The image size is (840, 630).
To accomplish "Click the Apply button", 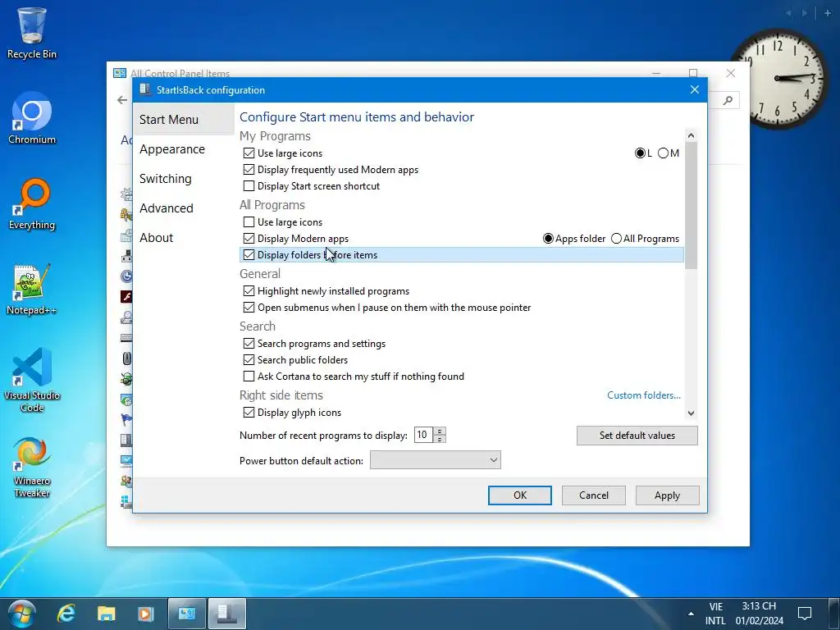I will (x=667, y=495).
